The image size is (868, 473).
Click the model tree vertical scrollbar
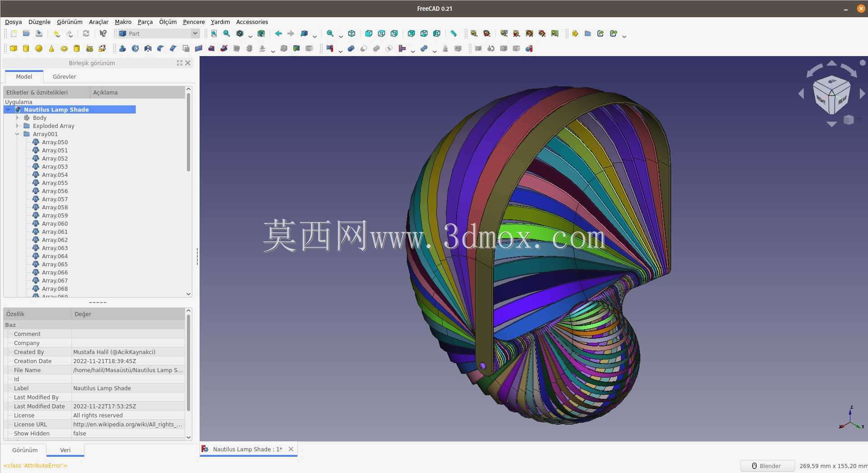coord(189,132)
